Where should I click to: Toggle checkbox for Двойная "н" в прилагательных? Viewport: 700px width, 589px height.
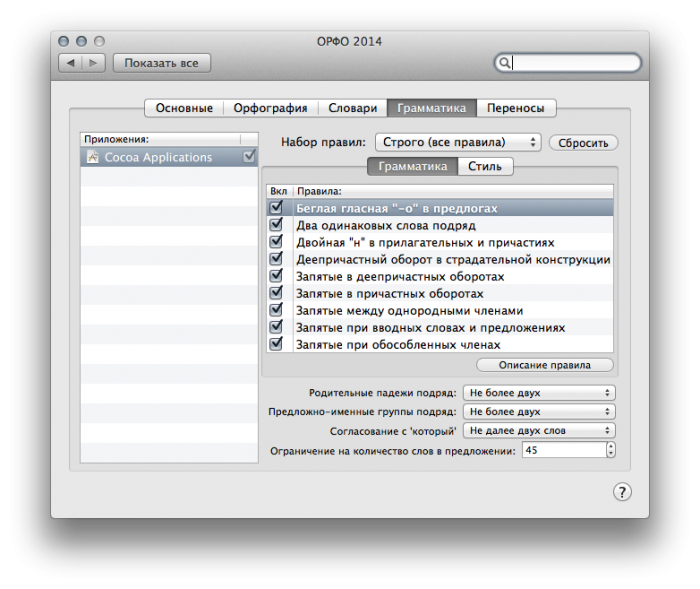click(x=276, y=241)
